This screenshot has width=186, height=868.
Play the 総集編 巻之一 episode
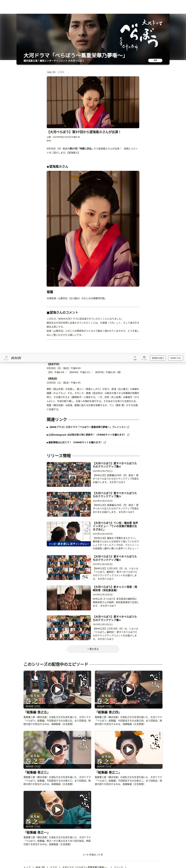pos(57,809)
